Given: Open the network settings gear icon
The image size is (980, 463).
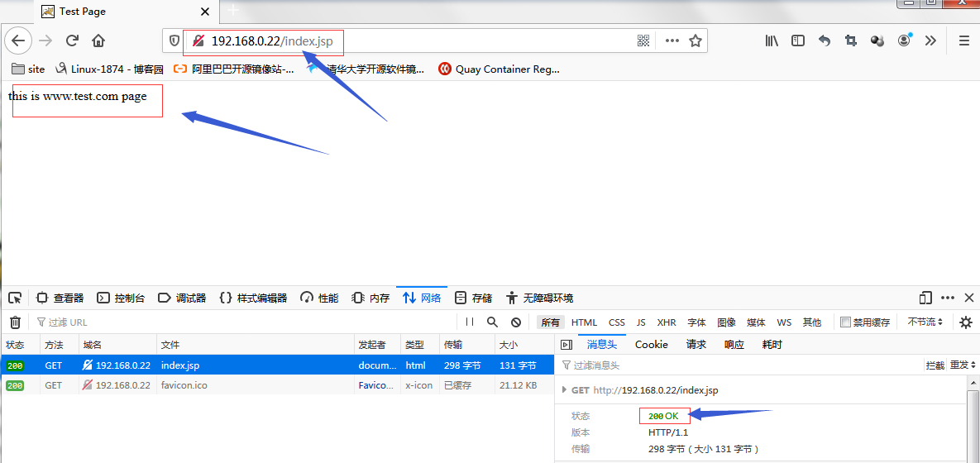Looking at the screenshot, I should (x=965, y=322).
